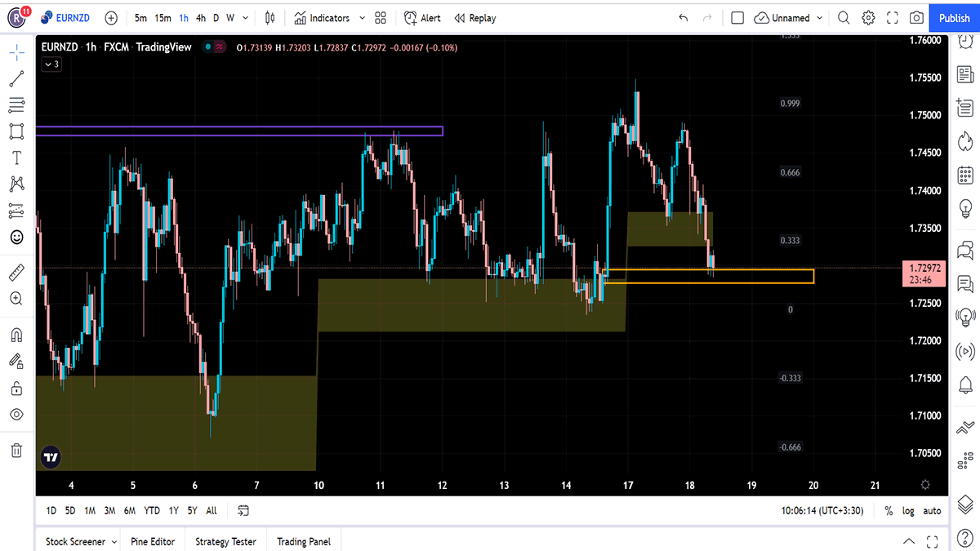Open the ruler measure tool
Screen dimensions: 980x551
click(x=16, y=273)
